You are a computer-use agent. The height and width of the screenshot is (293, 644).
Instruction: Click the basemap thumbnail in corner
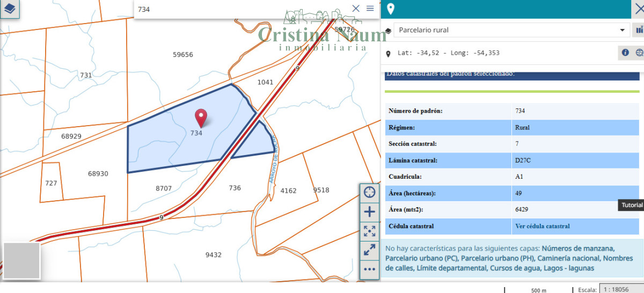[x=21, y=260]
